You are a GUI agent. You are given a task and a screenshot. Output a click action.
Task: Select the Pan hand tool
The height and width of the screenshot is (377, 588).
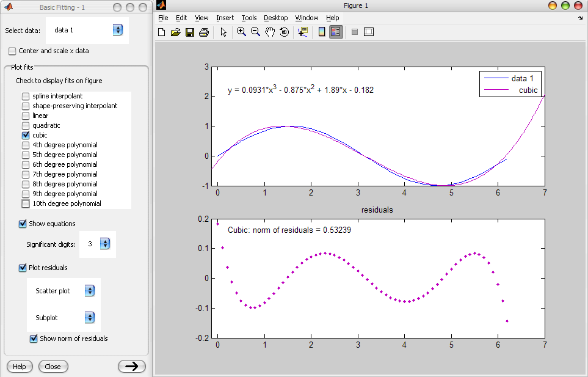[x=270, y=32]
